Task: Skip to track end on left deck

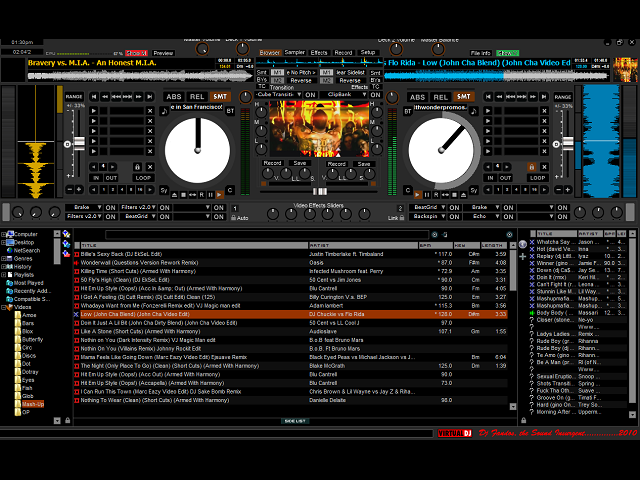Action: point(150,97)
